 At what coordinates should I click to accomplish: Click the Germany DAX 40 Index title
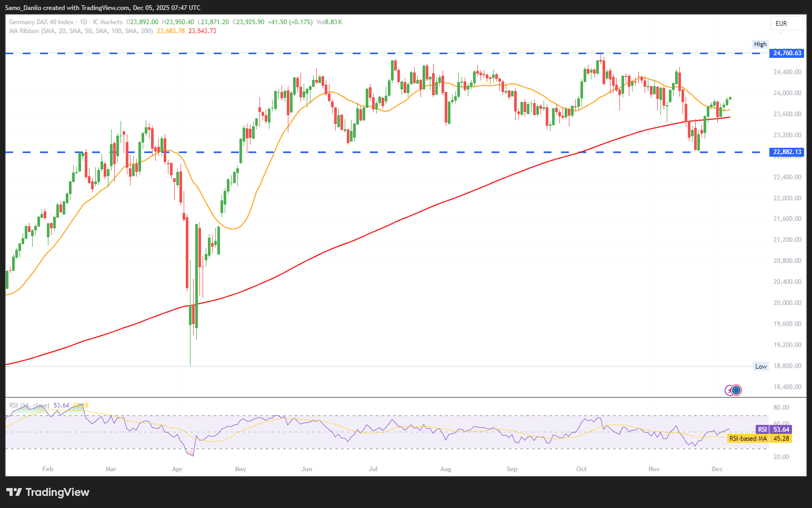(42, 22)
